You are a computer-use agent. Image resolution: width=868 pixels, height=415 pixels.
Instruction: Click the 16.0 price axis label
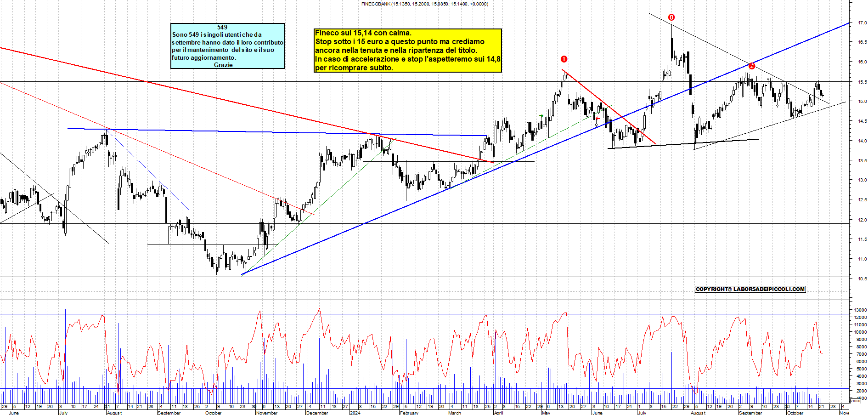[862, 62]
